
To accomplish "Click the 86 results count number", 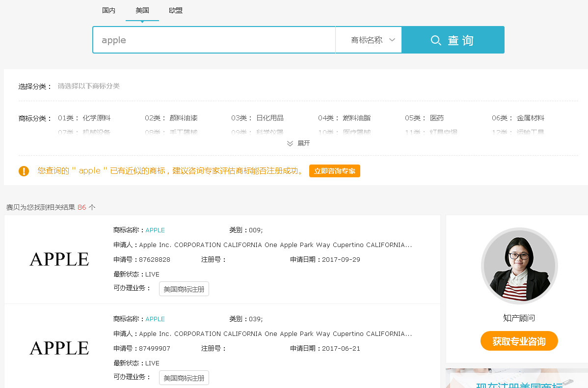I will 82,208.
